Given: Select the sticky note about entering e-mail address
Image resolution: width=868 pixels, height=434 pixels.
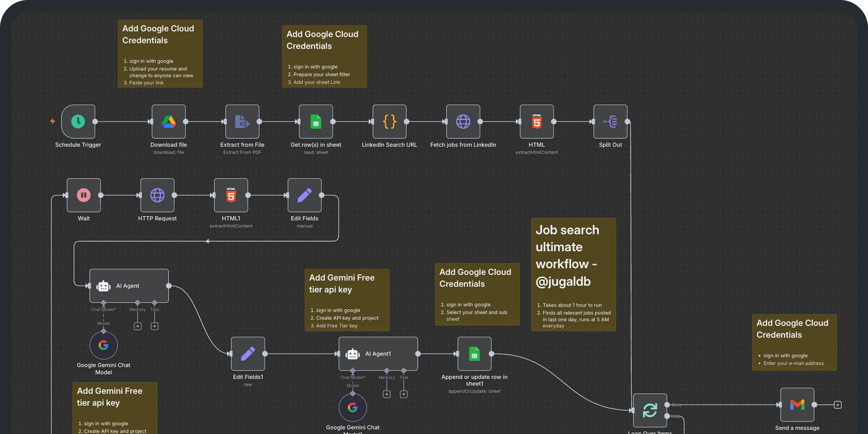Looking at the screenshot, I should (795, 342).
